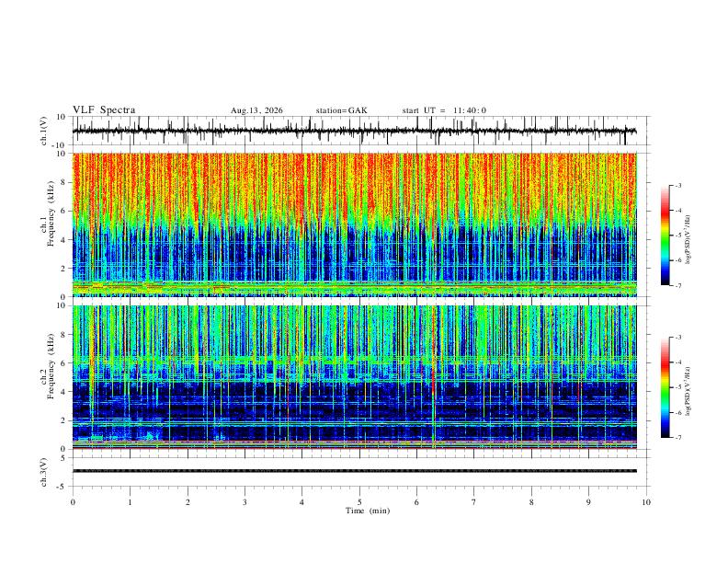Click the ch.1(V) axis label
The height and width of the screenshot is (563, 728).
click(x=43, y=131)
